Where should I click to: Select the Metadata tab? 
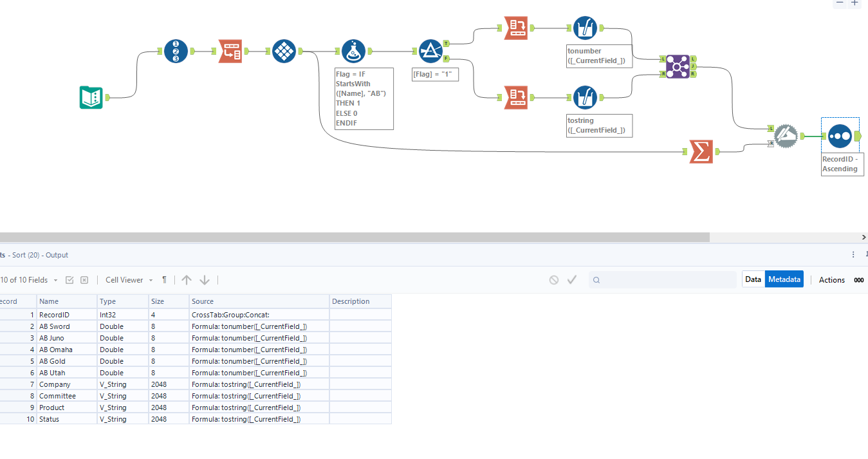tap(784, 279)
